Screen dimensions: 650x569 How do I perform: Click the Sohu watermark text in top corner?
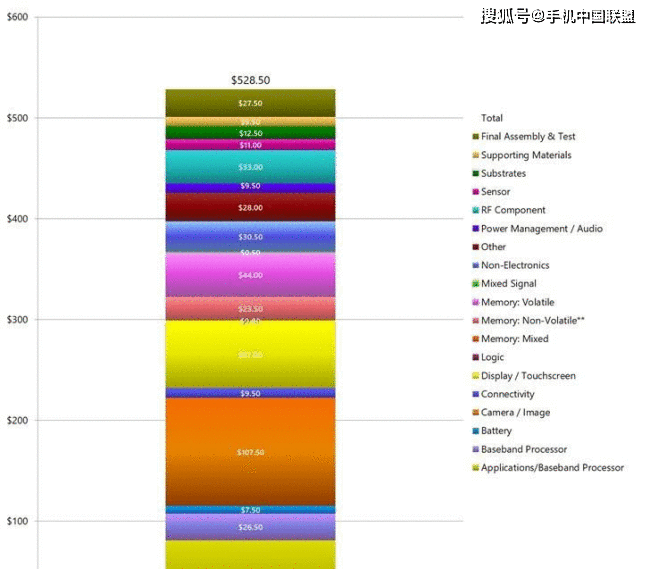557,16
